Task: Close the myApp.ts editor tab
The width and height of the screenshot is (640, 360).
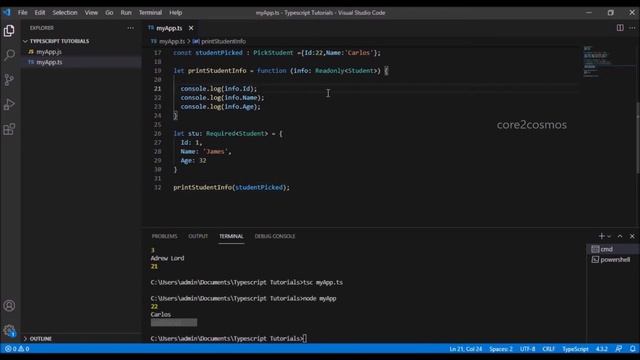Action: click(191, 28)
